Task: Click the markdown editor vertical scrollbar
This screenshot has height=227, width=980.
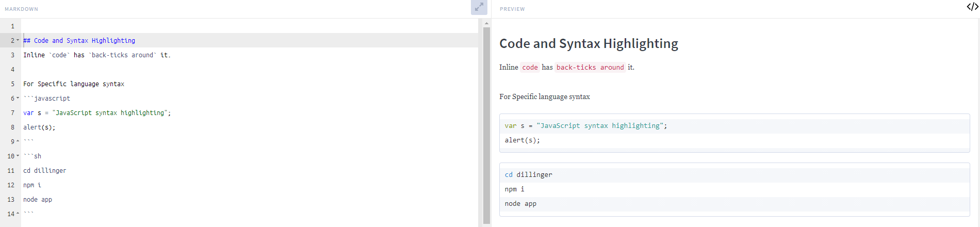Action: point(486,125)
